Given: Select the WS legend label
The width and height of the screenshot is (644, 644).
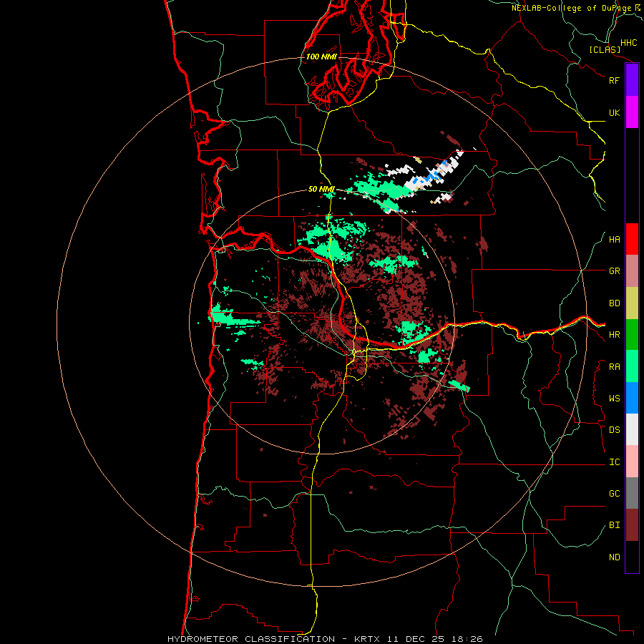Looking at the screenshot, I should coord(614,399).
